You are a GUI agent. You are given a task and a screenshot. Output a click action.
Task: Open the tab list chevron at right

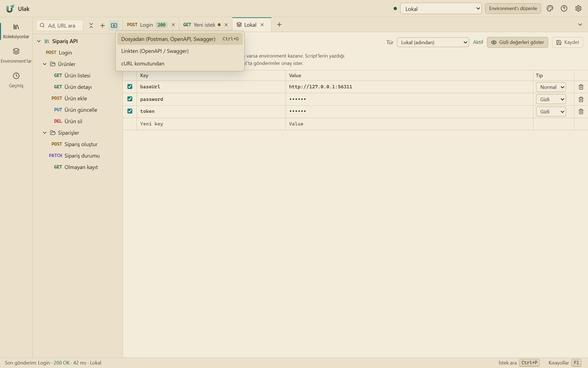click(x=580, y=25)
